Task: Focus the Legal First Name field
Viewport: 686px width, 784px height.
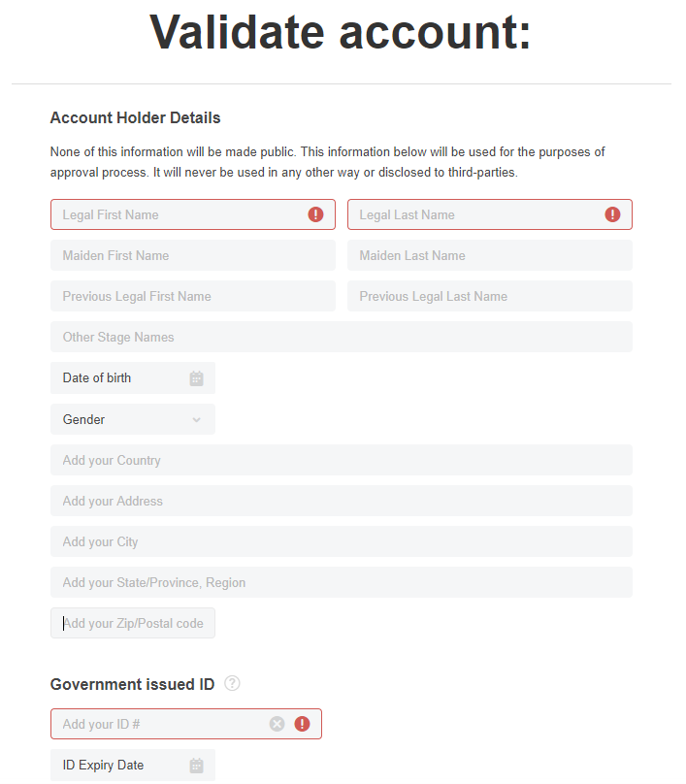Action: [x=193, y=214]
